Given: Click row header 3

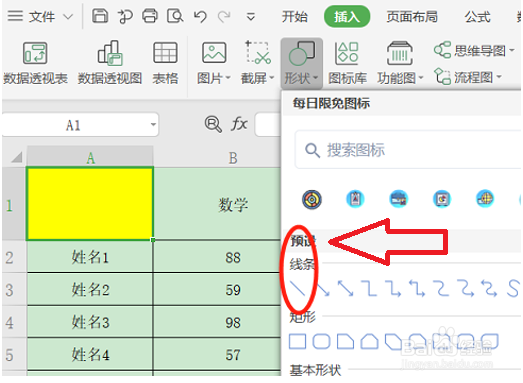Looking at the screenshot, I should (14, 289).
